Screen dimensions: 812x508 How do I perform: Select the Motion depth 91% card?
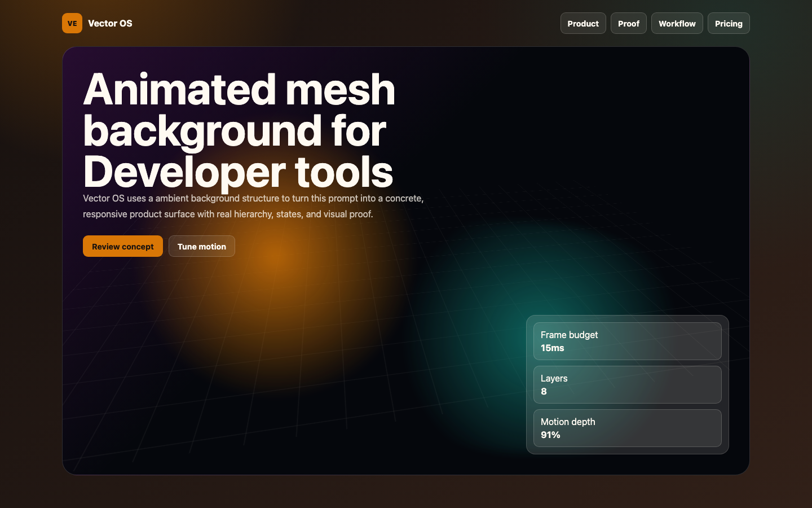coord(628,428)
